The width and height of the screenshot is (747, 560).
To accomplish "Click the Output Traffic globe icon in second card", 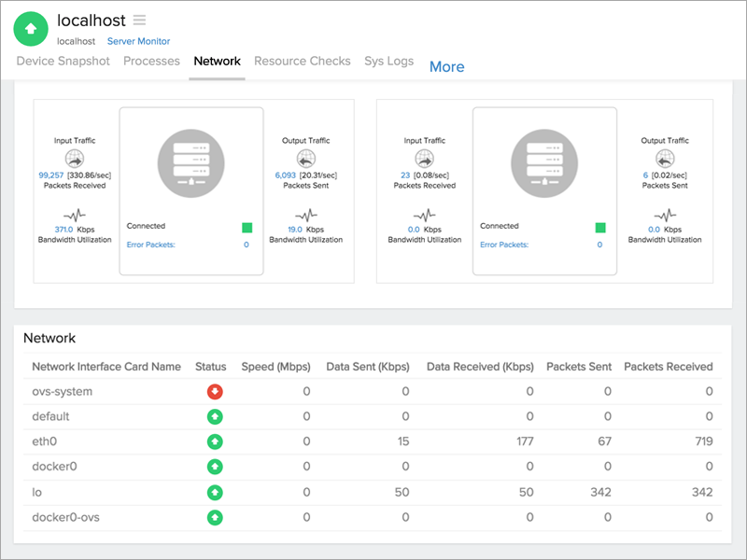I will (x=665, y=159).
